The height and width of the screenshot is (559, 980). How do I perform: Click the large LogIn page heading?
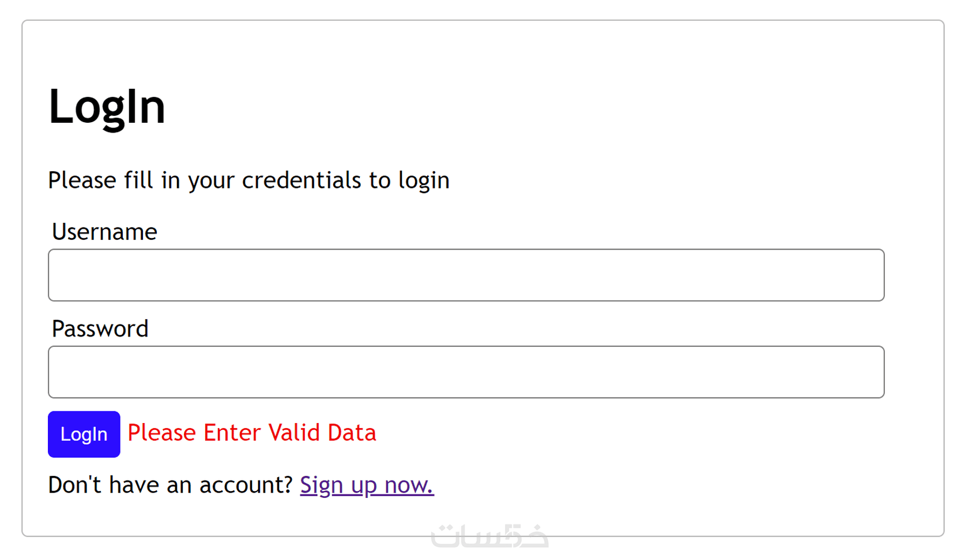pyautogui.click(x=107, y=107)
